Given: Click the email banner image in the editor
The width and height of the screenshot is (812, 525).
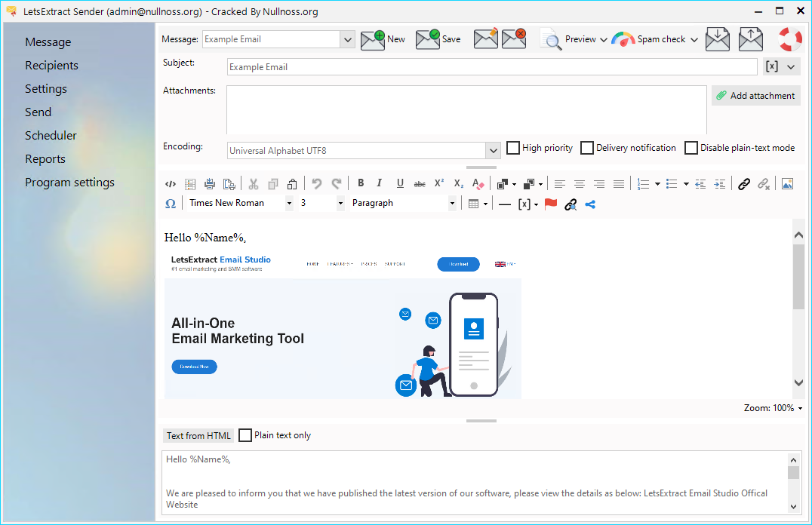Looking at the screenshot, I should [343, 326].
